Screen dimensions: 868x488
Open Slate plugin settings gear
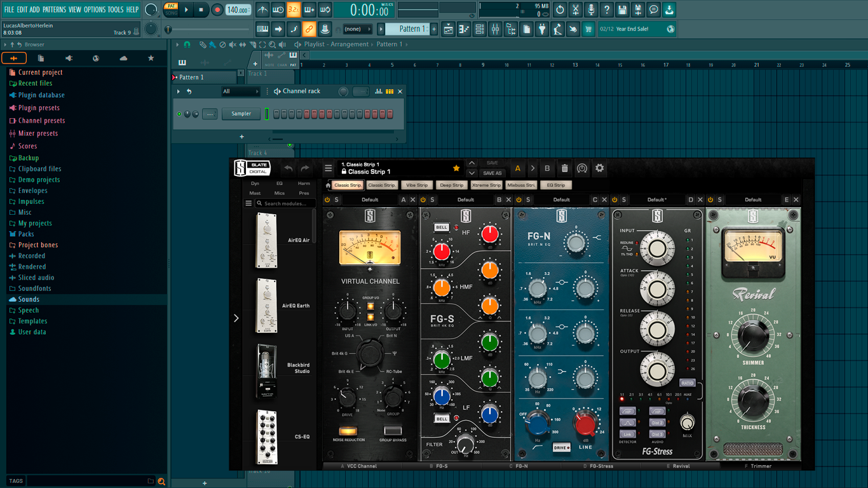(x=599, y=168)
